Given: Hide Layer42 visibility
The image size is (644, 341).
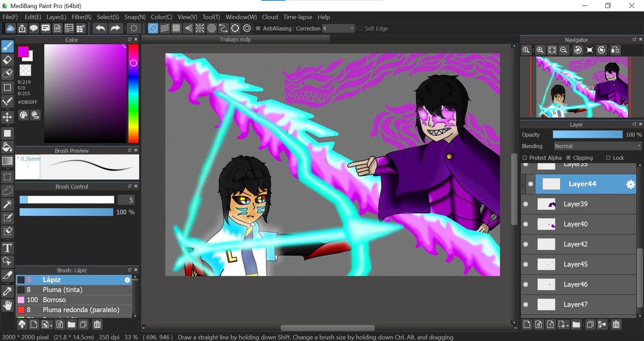Looking at the screenshot, I should click(x=525, y=244).
